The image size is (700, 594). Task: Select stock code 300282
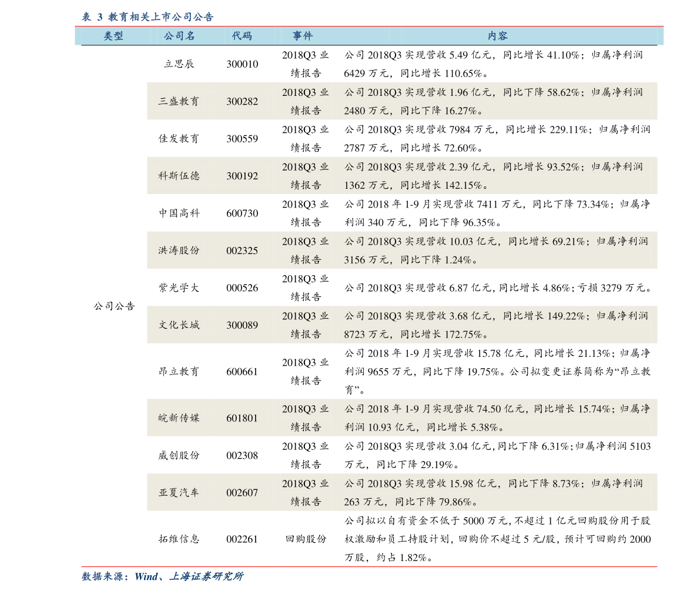tap(242, 101)
